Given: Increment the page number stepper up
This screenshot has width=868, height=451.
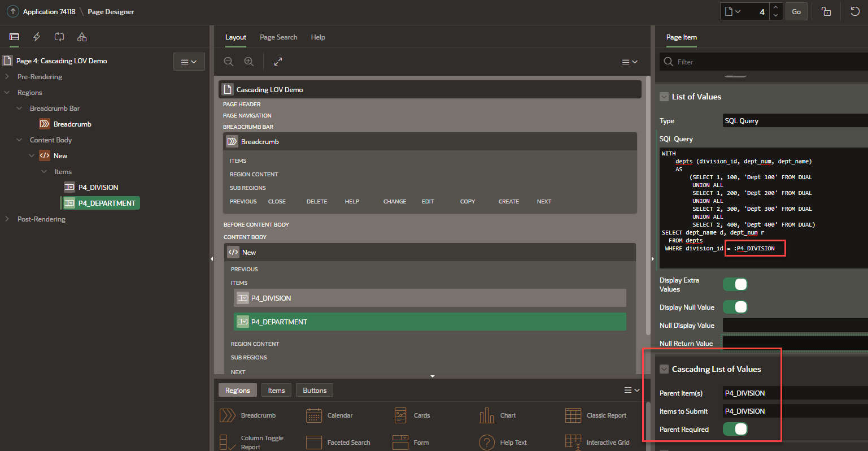Looking at the screenshot, I should tap(776, 7).
